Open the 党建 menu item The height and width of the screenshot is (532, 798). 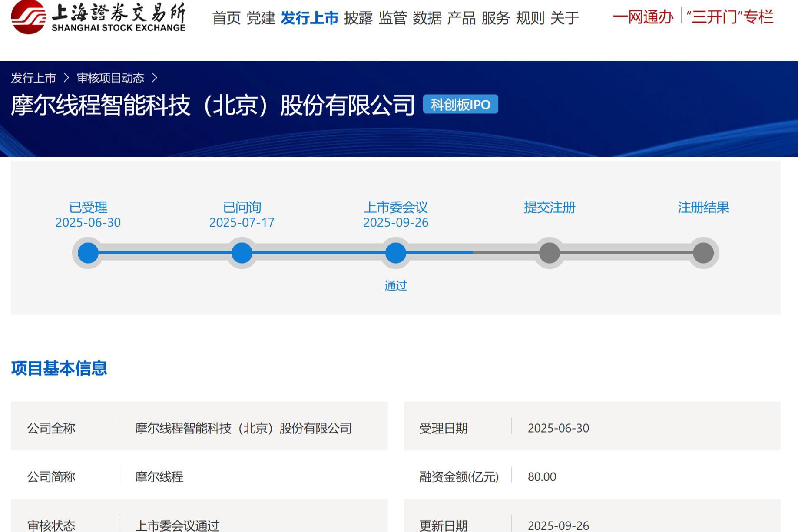pyautogui.click(x=261, y=18)
